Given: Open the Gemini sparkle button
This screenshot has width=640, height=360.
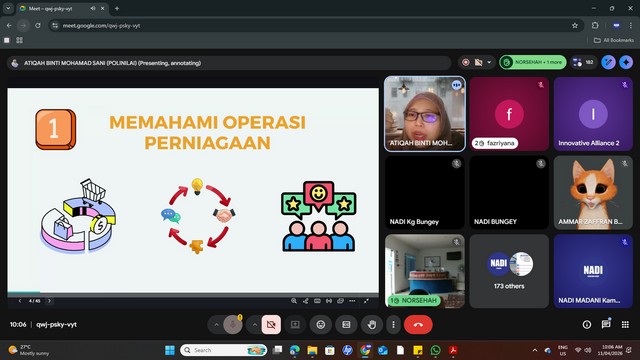Looking at the screenshot, I should [626, 62].
